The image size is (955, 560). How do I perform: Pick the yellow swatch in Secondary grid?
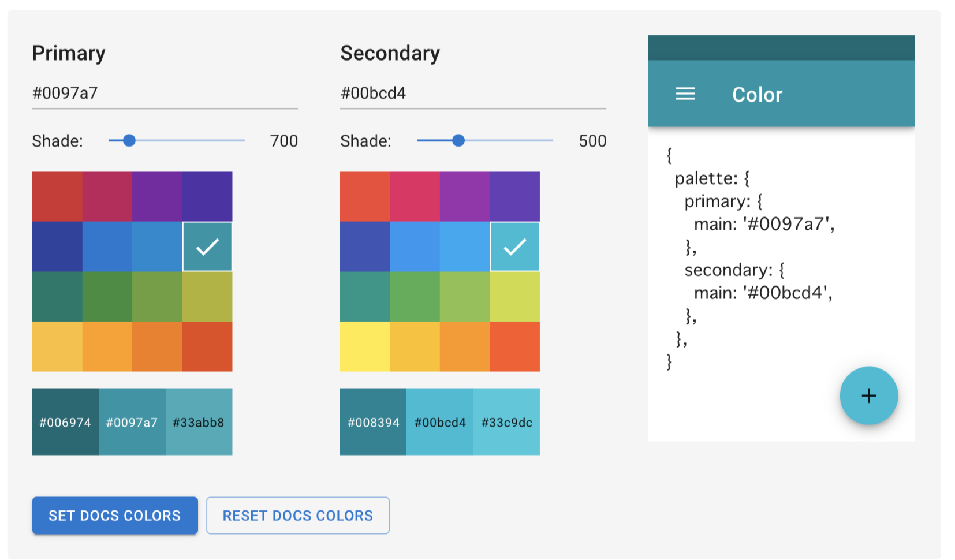pos(364,346)
